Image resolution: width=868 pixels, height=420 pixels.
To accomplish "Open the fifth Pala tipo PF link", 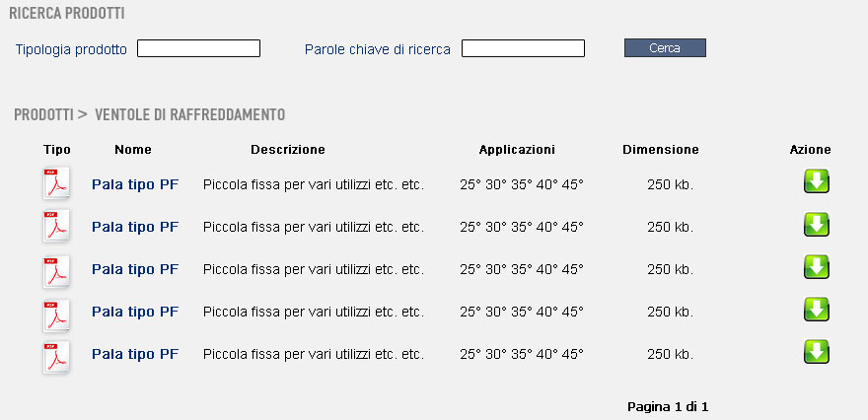I will pos(135,354).
